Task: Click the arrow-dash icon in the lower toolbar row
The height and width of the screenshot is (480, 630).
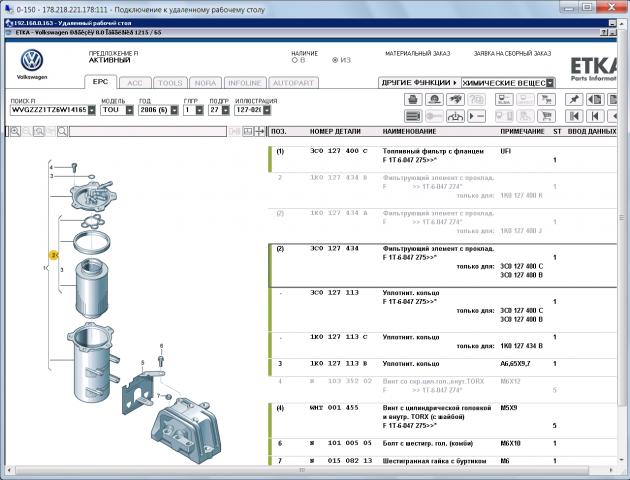Action: pos(477,116)
